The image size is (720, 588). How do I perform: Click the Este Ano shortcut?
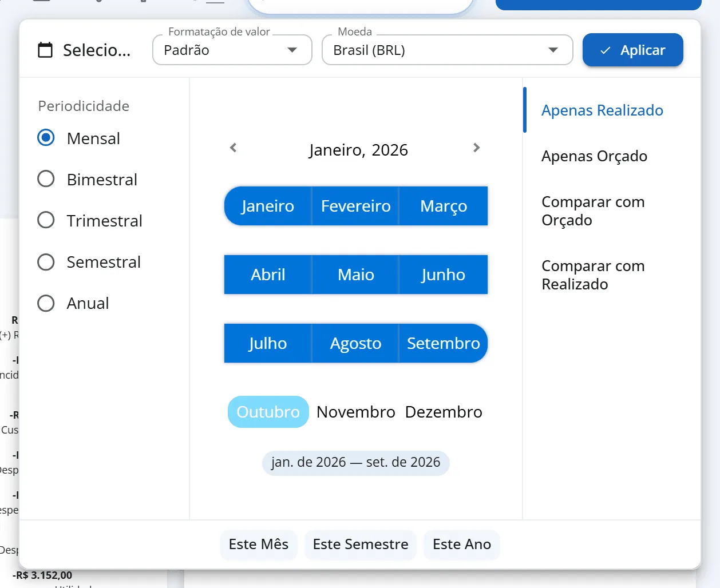coord(462,544)
